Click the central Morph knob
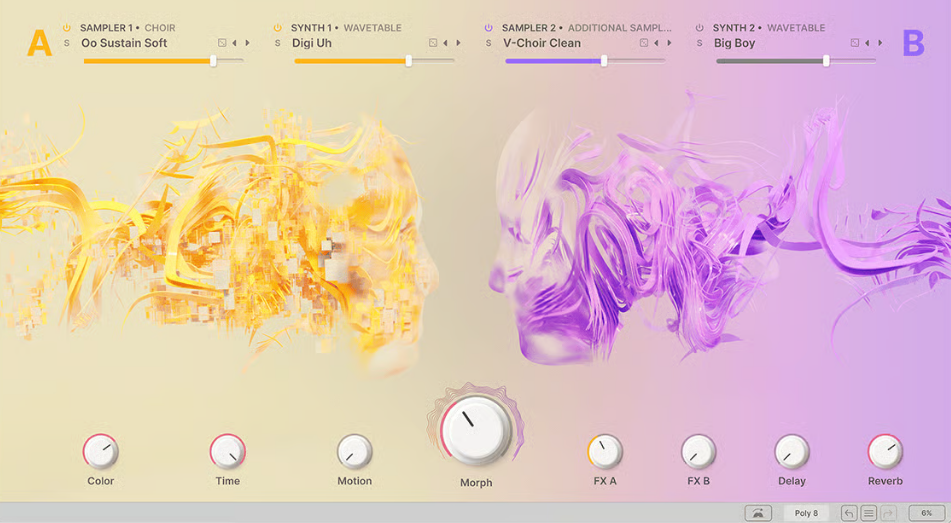 click(x=476, y=430)
